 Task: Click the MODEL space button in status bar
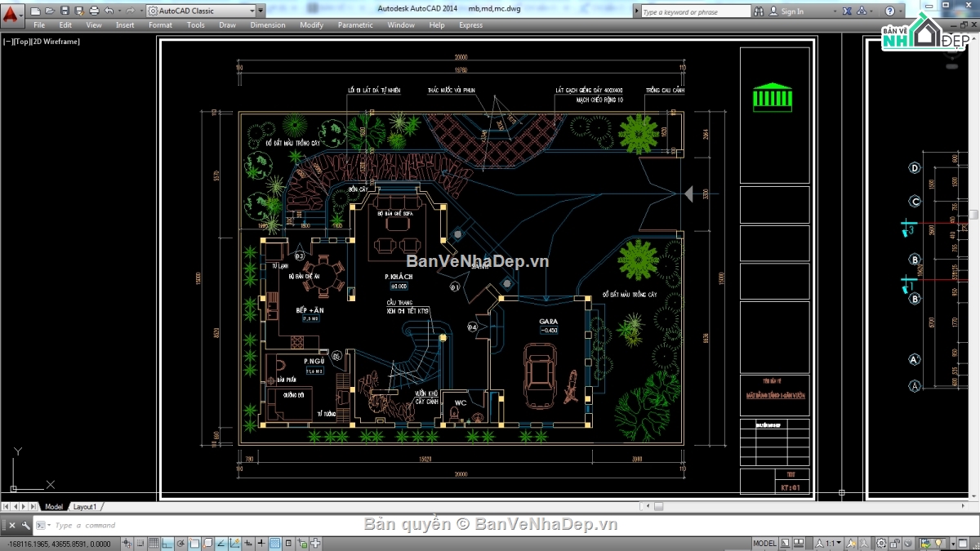764,544
